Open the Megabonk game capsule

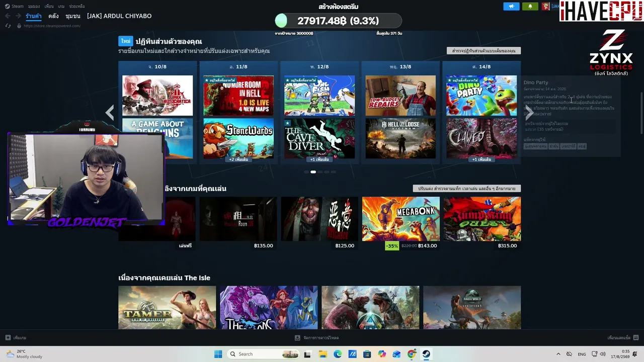click(400, 219)
